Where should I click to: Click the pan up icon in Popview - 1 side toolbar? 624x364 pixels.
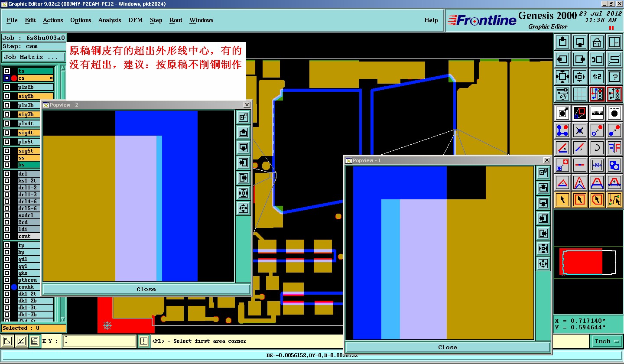coord(543,188)
